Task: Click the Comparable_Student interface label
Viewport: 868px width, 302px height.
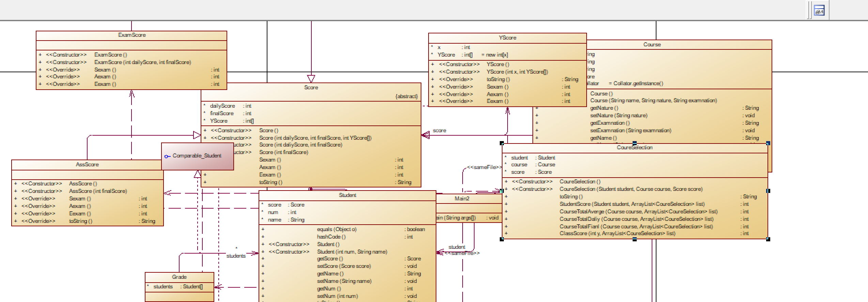Action: coord(197,156)
